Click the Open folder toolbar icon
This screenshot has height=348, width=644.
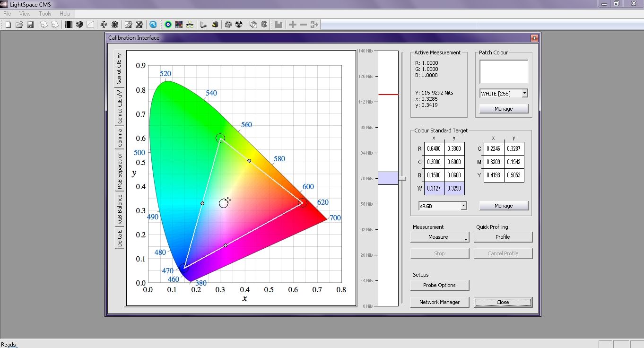pyautogui.click(x=19, y=25)
